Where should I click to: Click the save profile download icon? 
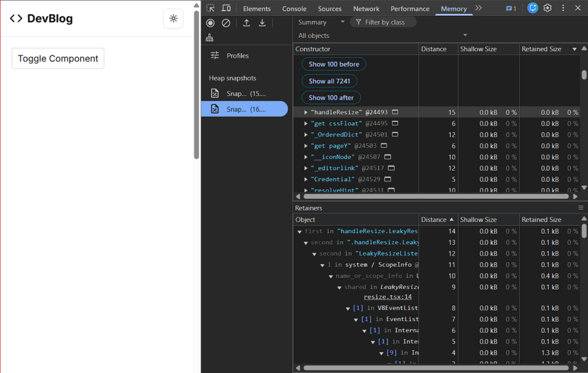[x=262, y=22]
